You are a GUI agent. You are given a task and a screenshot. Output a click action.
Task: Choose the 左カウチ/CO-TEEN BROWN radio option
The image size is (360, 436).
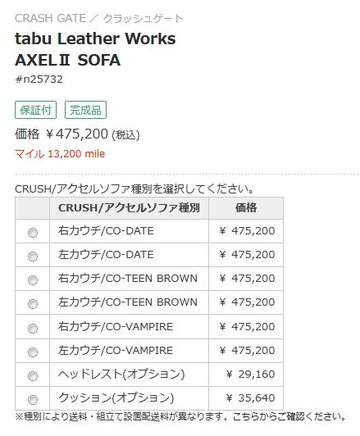(33, 304)
